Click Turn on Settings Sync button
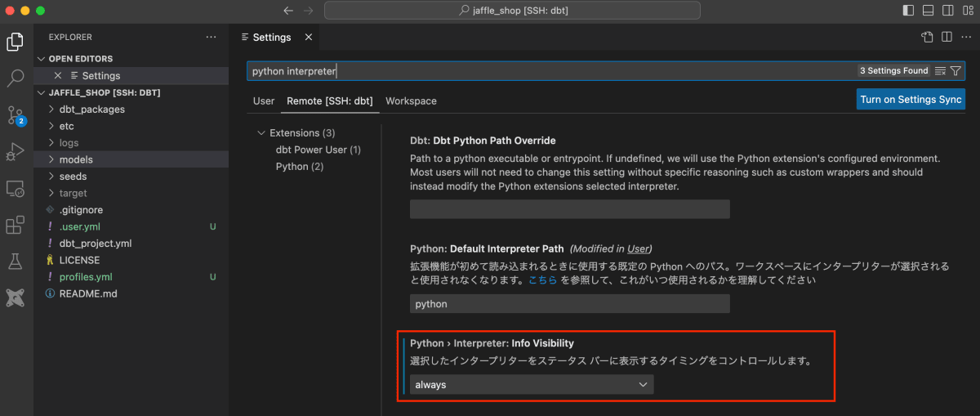This screenshot has width=980, height=416. pos(911,99)
